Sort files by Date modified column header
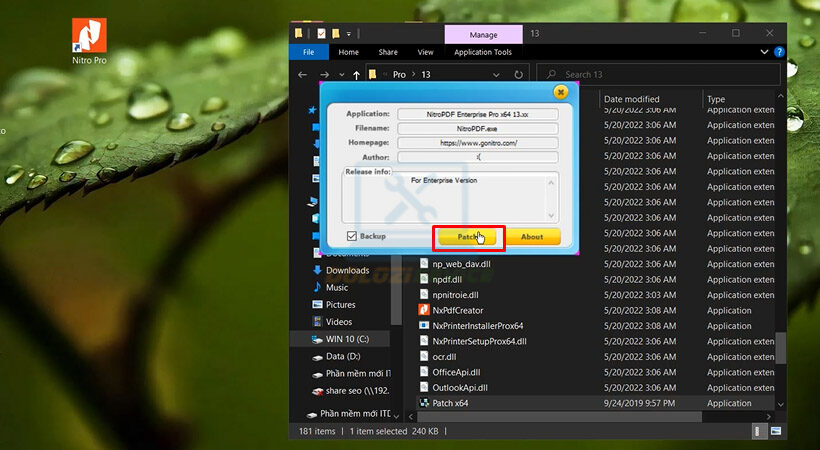 click(631, 99)
